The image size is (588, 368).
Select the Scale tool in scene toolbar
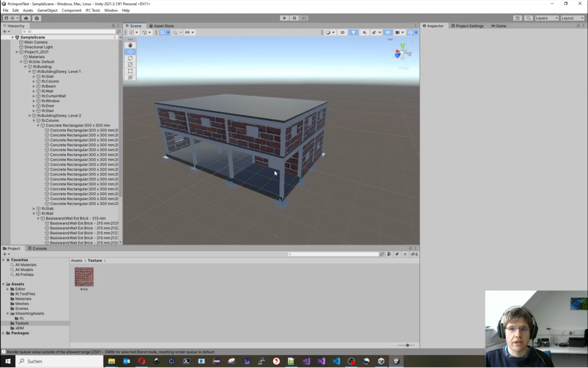tap(130, 65)
